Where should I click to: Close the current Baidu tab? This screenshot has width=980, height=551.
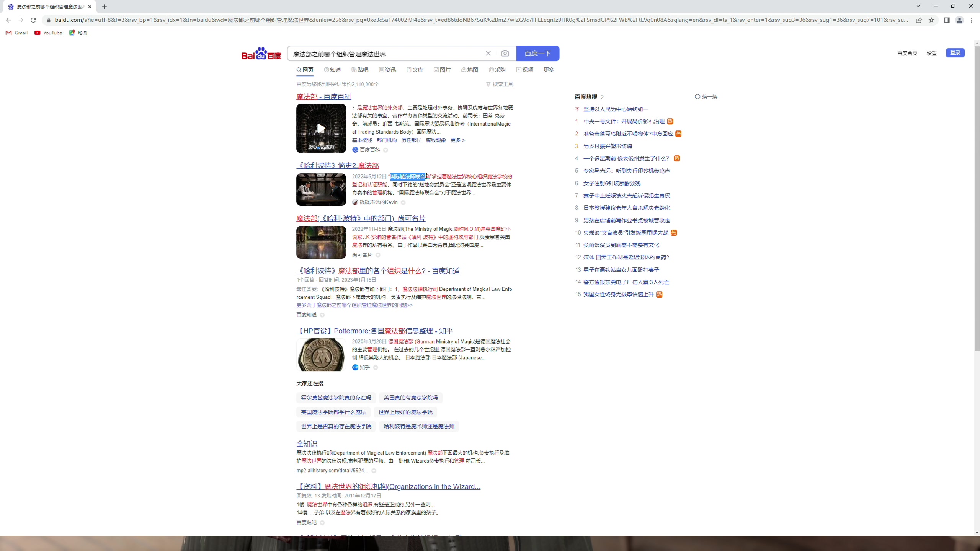[x=90, y=7]
